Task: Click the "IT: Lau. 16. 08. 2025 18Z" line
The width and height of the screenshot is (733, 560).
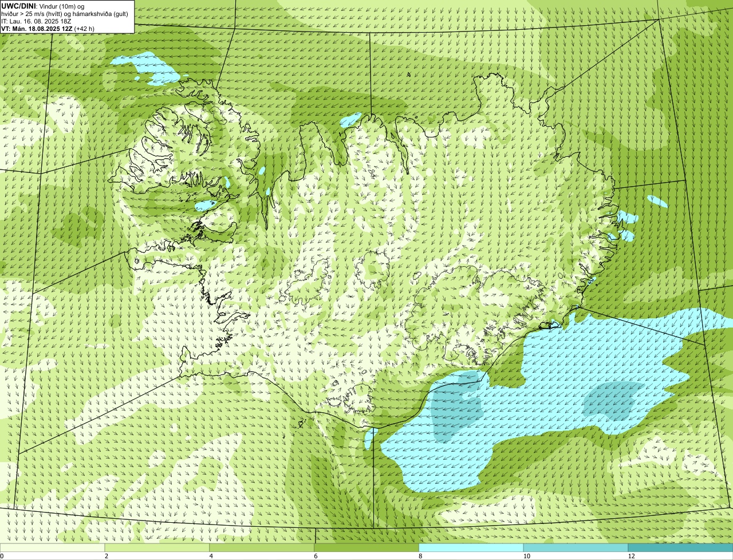Action: (36, 21)
